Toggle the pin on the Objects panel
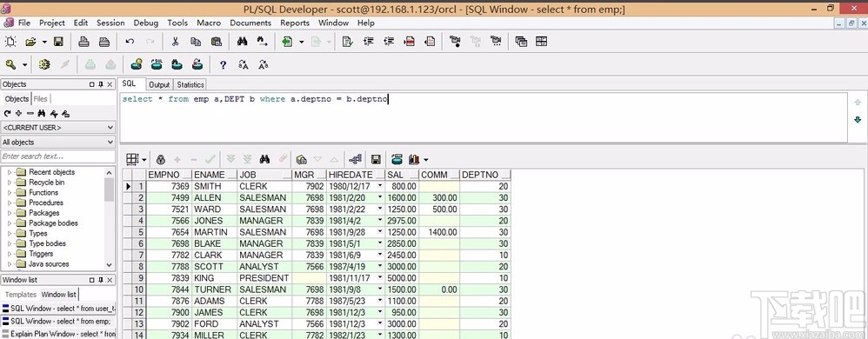 101,84
